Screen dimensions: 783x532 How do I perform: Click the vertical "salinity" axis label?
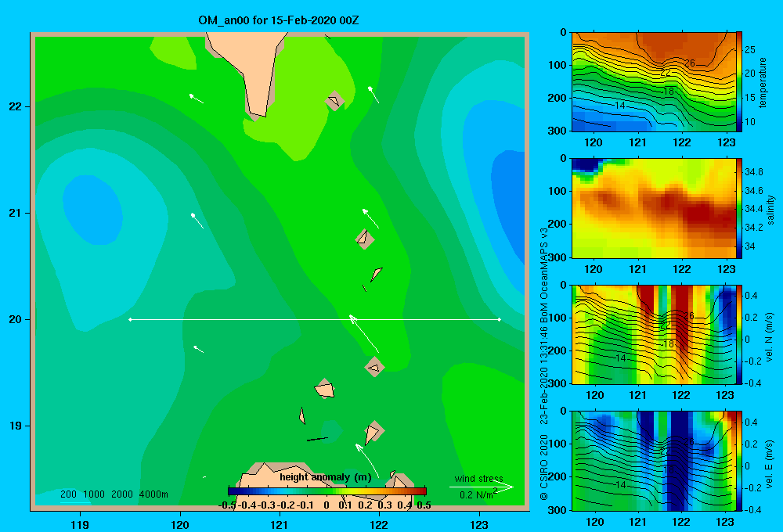pyautogui.click(x=771, y=210)
